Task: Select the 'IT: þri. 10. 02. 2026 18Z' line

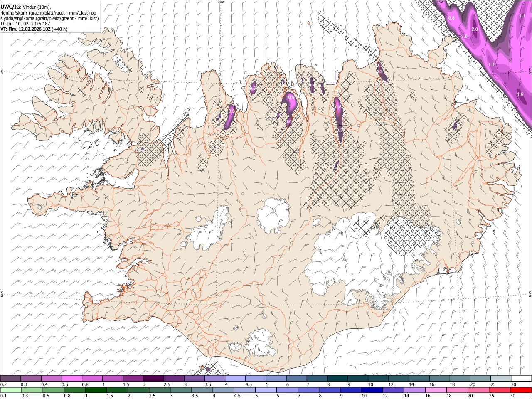Action: pyautogui.click(x=25, y=24)
